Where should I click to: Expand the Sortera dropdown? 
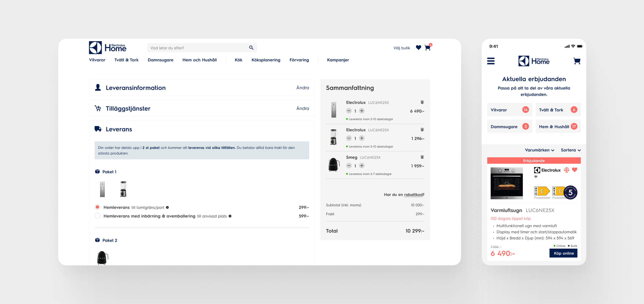(x=571, y=150)
